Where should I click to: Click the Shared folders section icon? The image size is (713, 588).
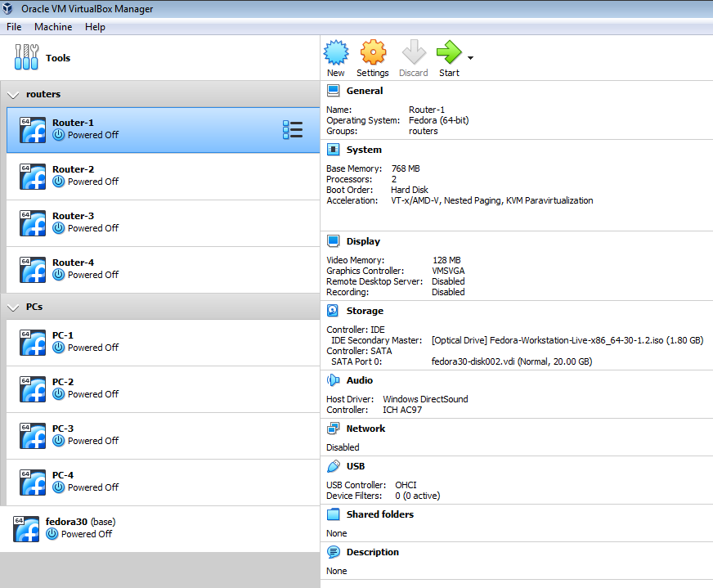333,514
